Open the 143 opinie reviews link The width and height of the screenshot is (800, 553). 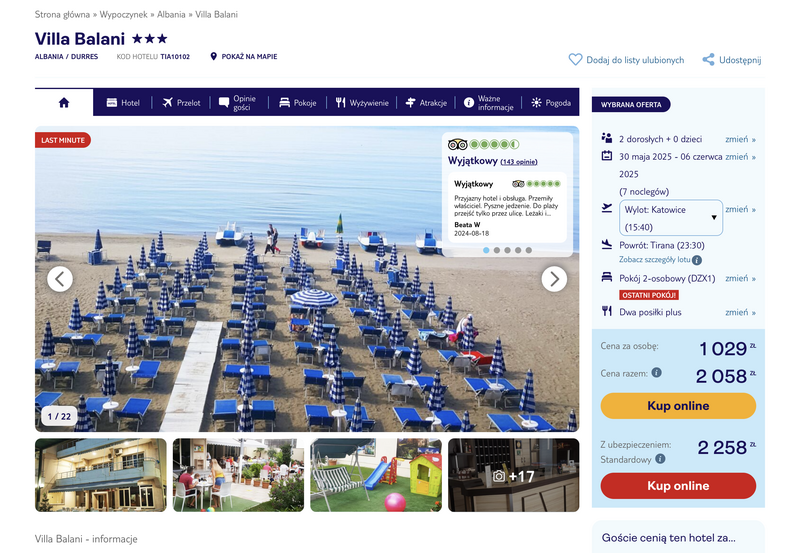[518, 162]
